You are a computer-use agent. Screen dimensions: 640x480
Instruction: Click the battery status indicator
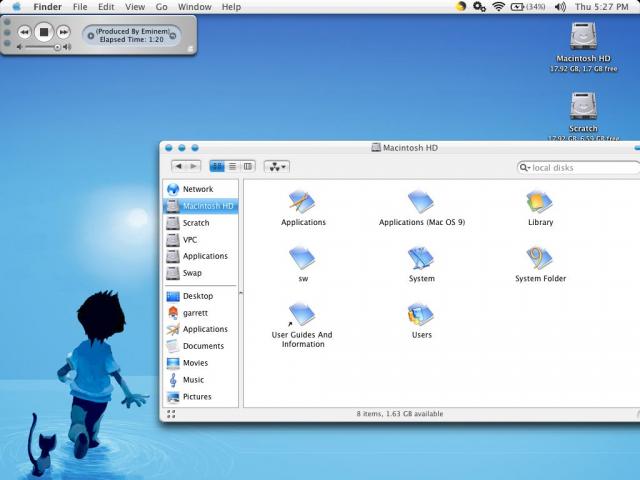pyautogui.click(x=528, y=7)
